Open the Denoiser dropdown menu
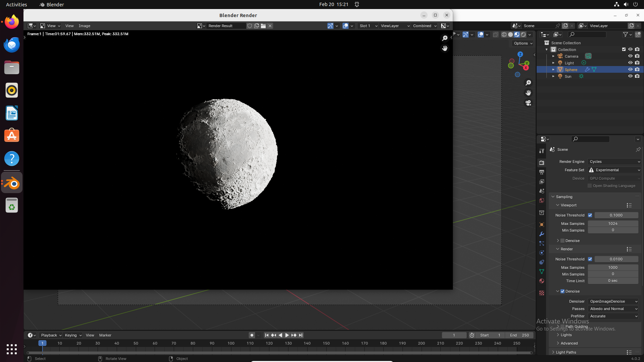644x362 pixels. coord(612,301)
